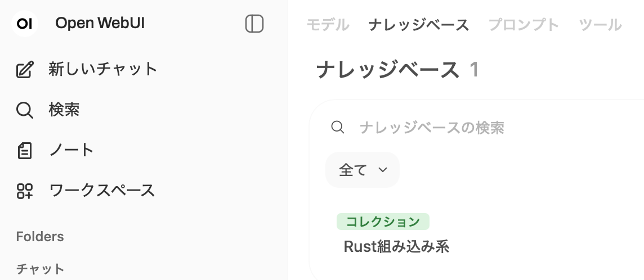Image resolution: width=644 pixels, height=280 pixels.
Task: Toggle the sidebar panel icon
Action: [254, 24]
